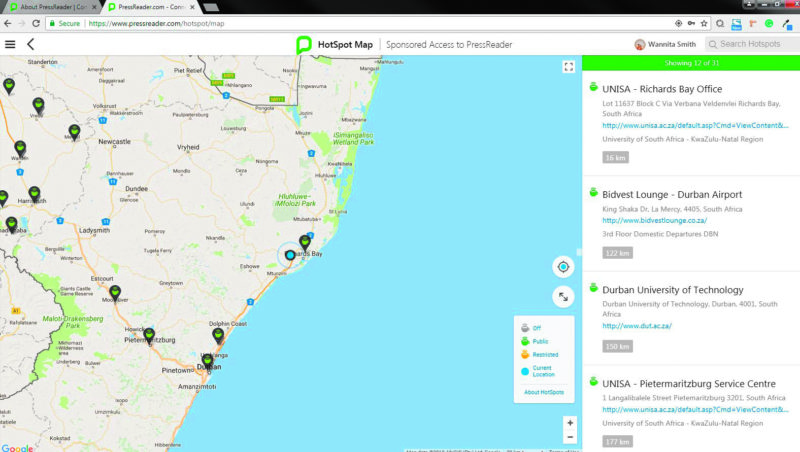
Task: Zoom out on the map
Action: [x=569, y=437]
